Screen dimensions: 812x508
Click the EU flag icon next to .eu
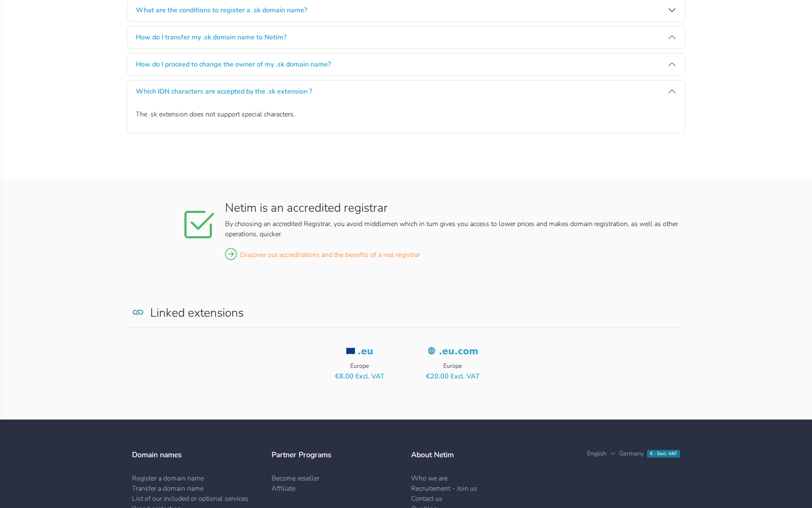coord(350,351)
